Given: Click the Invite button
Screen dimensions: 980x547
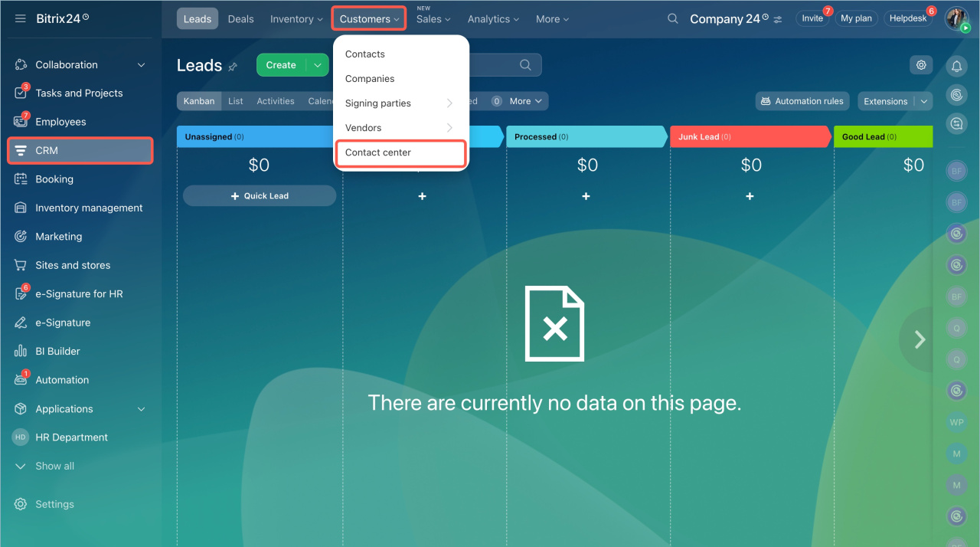Looking at the screenshot, I should pyautogui.click(x=812, y=18).
